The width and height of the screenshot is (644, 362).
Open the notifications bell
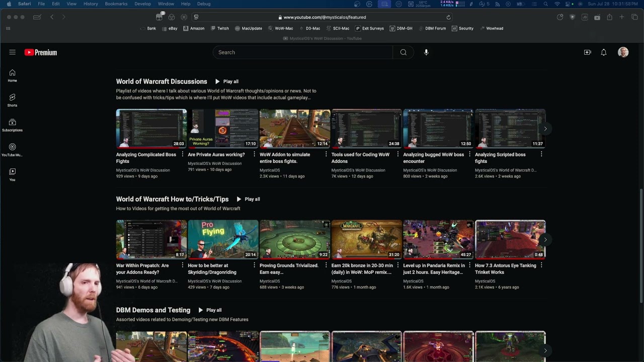(604, 52)
